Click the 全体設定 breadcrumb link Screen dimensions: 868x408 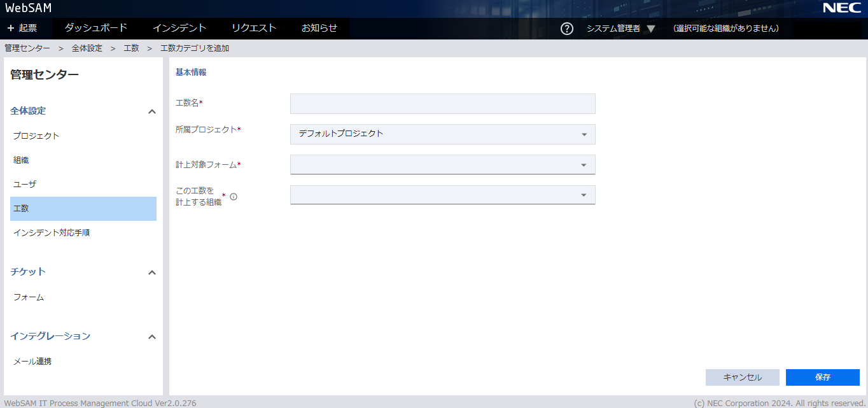pyautogui.click(x=87, y=48)
